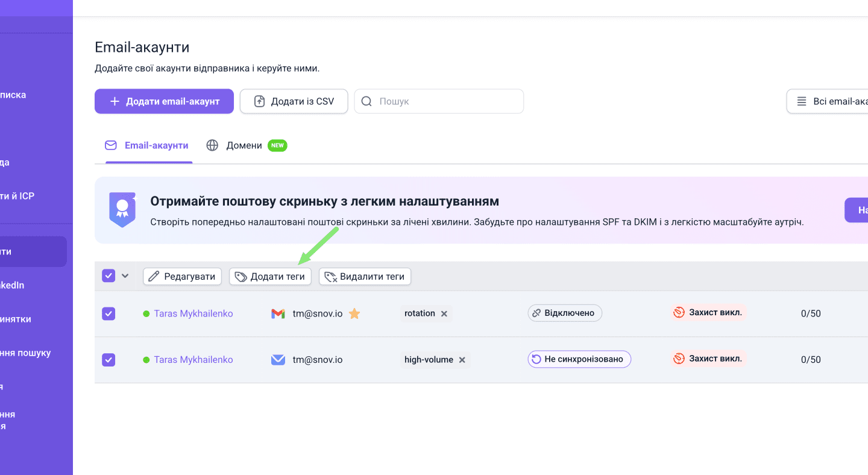Open the "Не синхронізовано" status pill

pyautogui.click(x=579, y=359)
